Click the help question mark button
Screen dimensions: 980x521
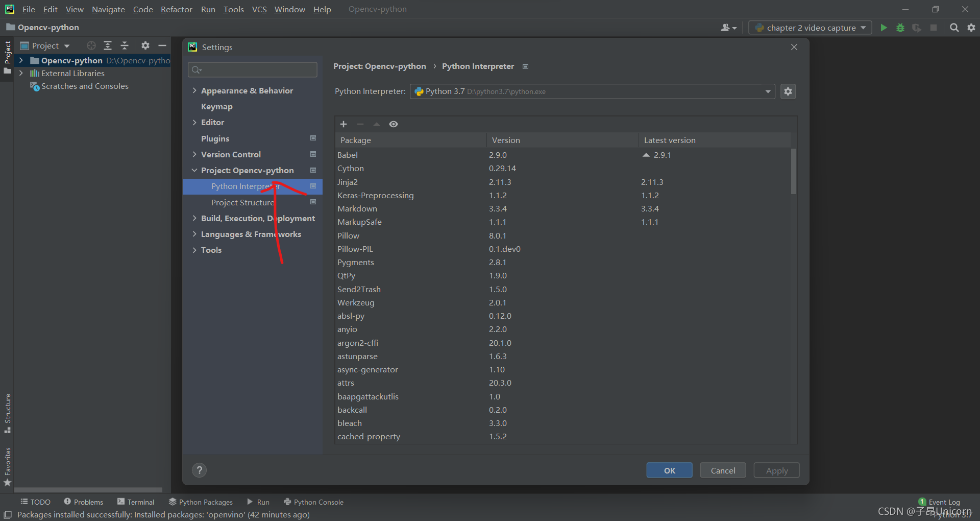click(x=200, y=470)
